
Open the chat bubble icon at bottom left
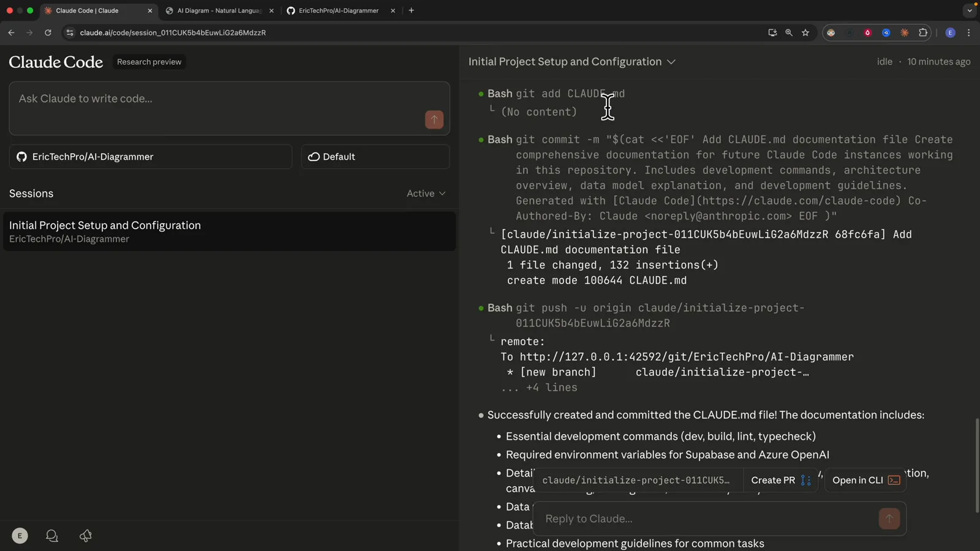coord(52,536)
